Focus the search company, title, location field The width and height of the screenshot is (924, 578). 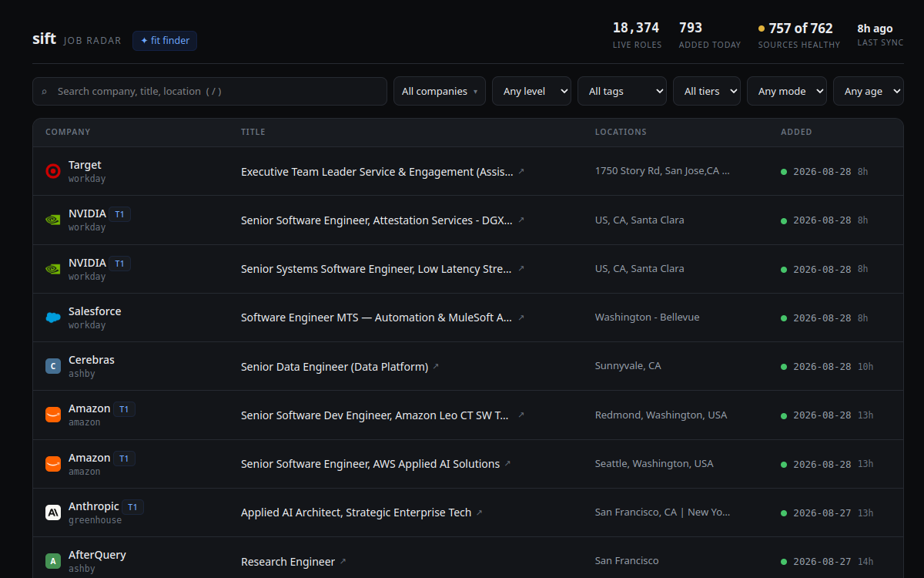209,91
